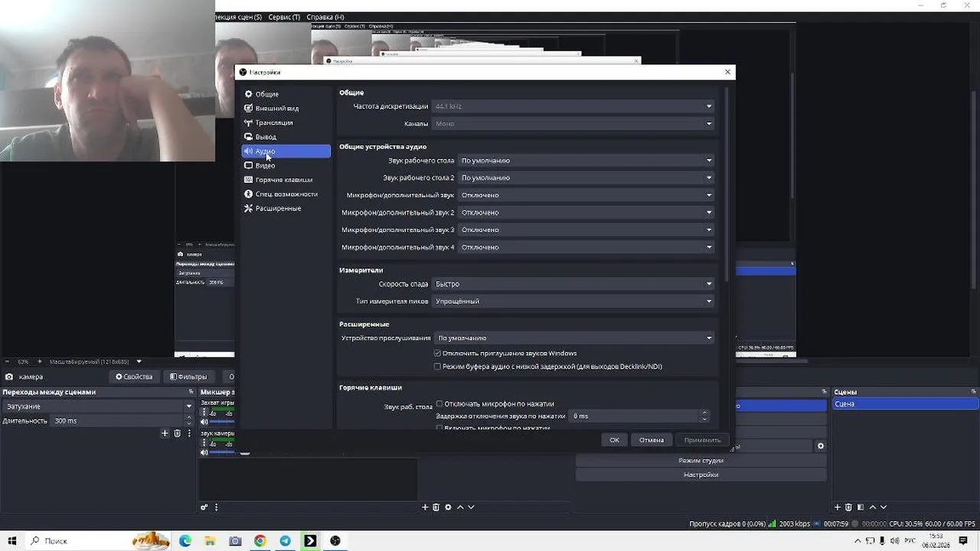Open Chrome from the taskbar
980x551 pixels.
tap(260, 541)
